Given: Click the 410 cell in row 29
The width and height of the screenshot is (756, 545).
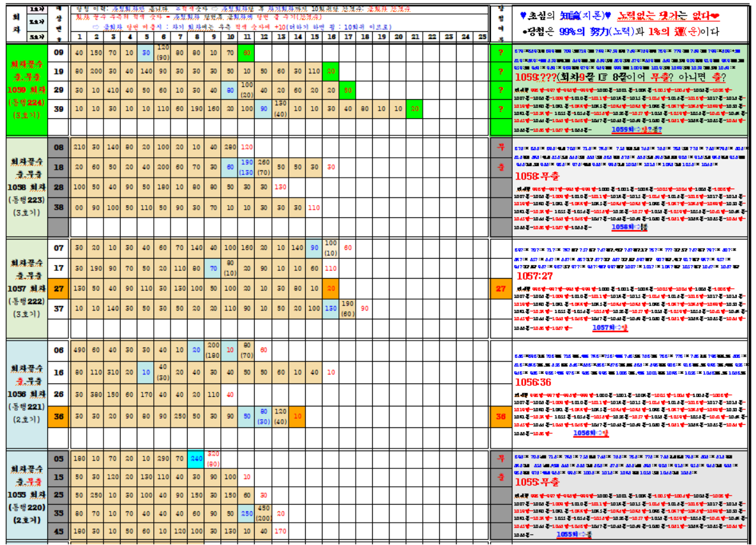Looking at the screenshot, I should point(112,91).
